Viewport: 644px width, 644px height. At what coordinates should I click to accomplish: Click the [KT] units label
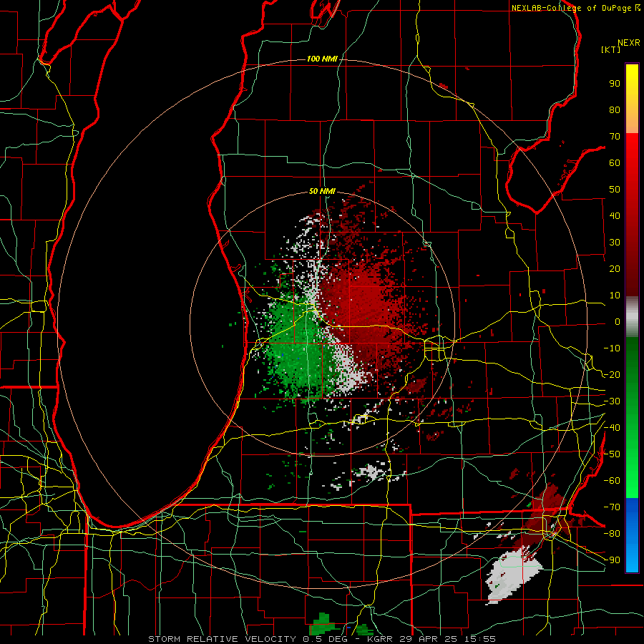(x=611, y=49)
